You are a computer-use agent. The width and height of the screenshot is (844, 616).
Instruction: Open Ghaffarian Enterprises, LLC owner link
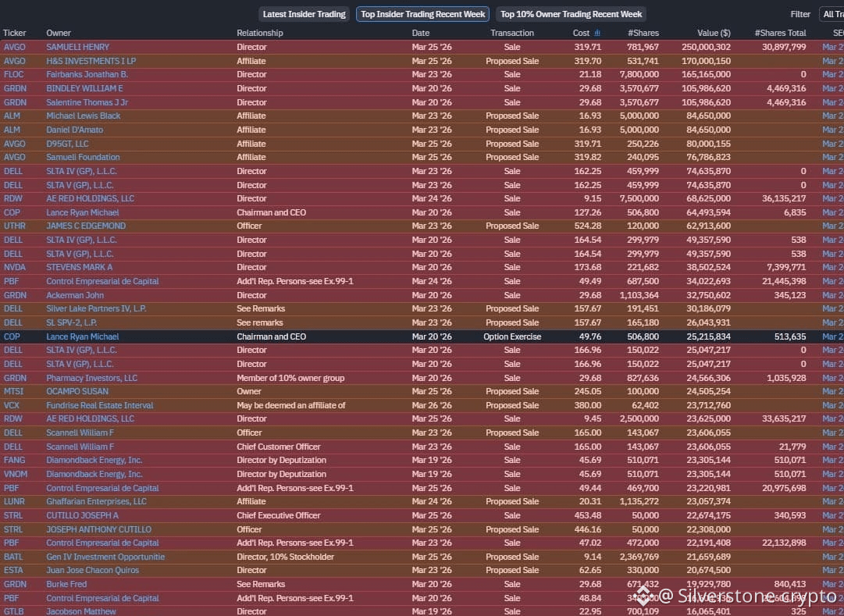[x=96, y=501]
